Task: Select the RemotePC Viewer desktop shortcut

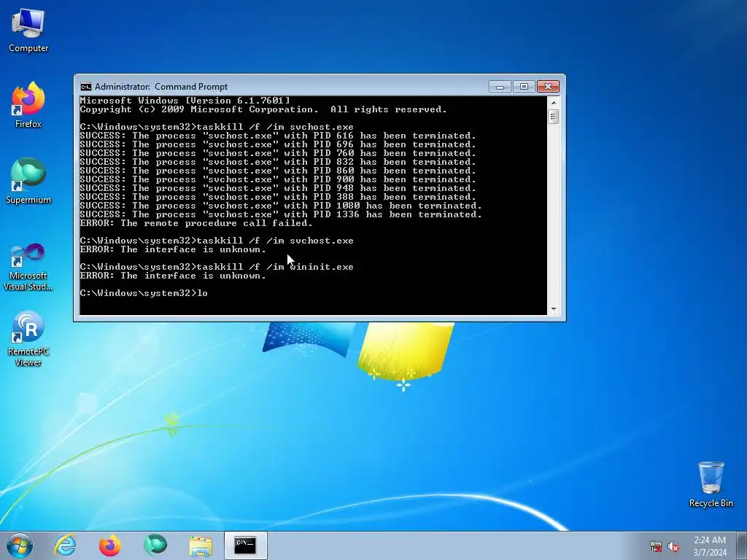Action: [28, 339]
